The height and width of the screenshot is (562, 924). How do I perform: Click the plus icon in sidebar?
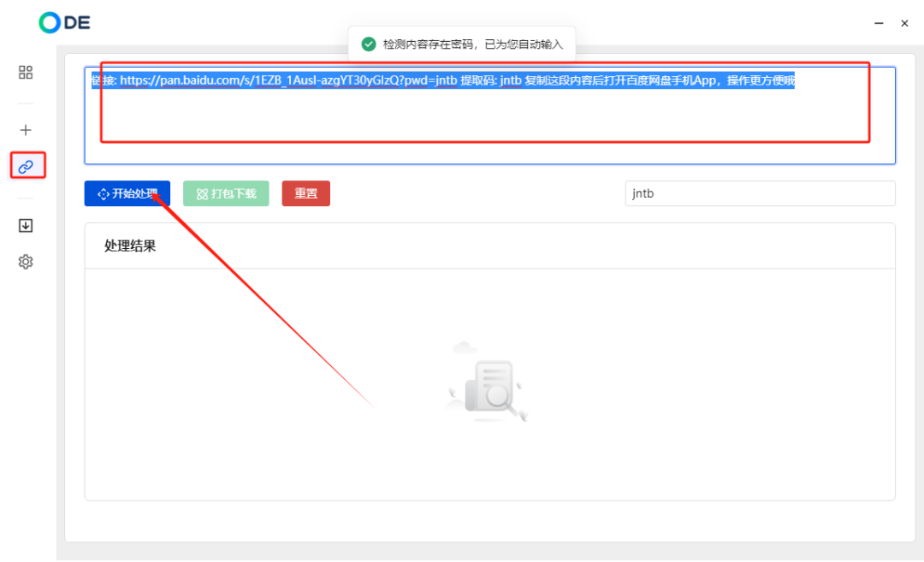click(x=26, y=130)
